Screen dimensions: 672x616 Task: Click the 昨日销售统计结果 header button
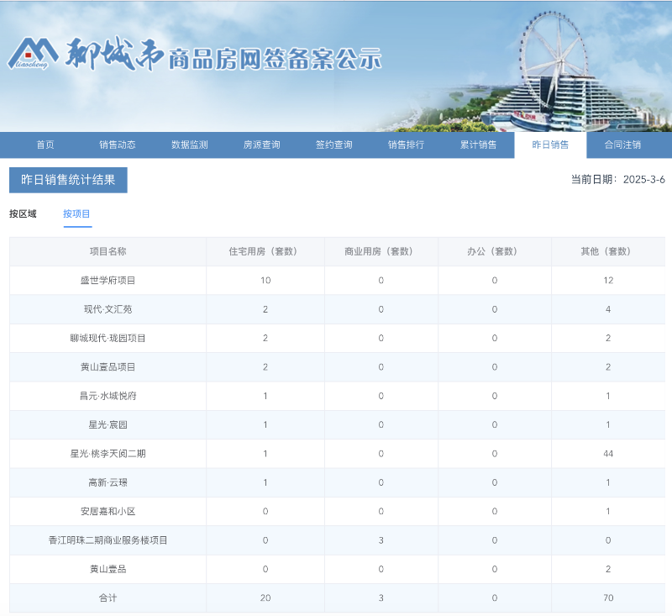[67, 180]
